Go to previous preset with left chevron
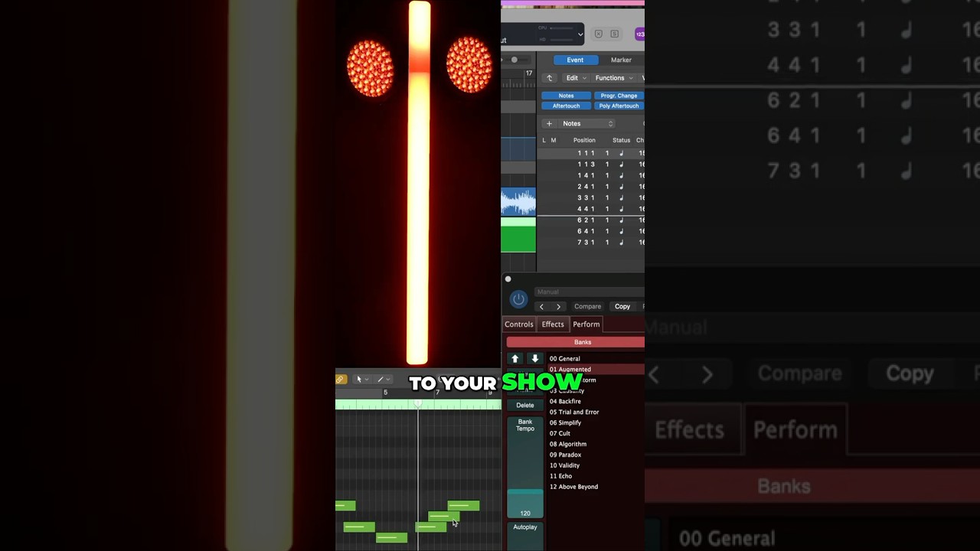The image size is (980, 551). pyautogui.click(x=541, y=307)
